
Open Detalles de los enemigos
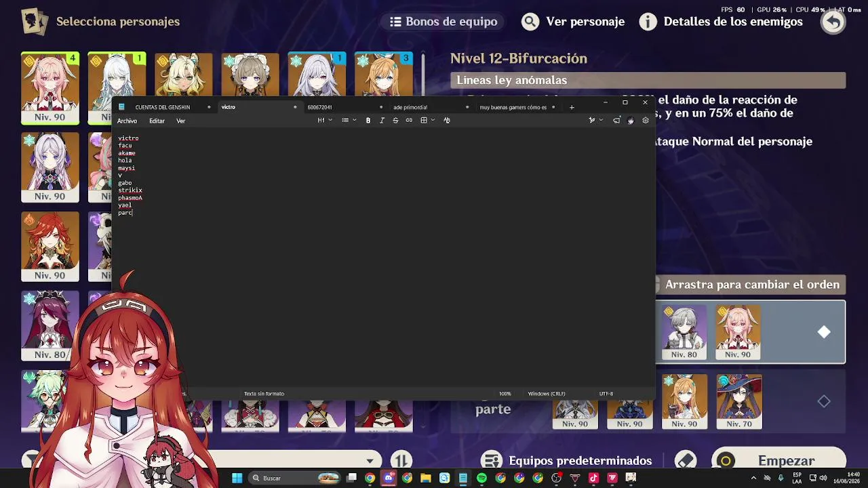pos(722,22)
